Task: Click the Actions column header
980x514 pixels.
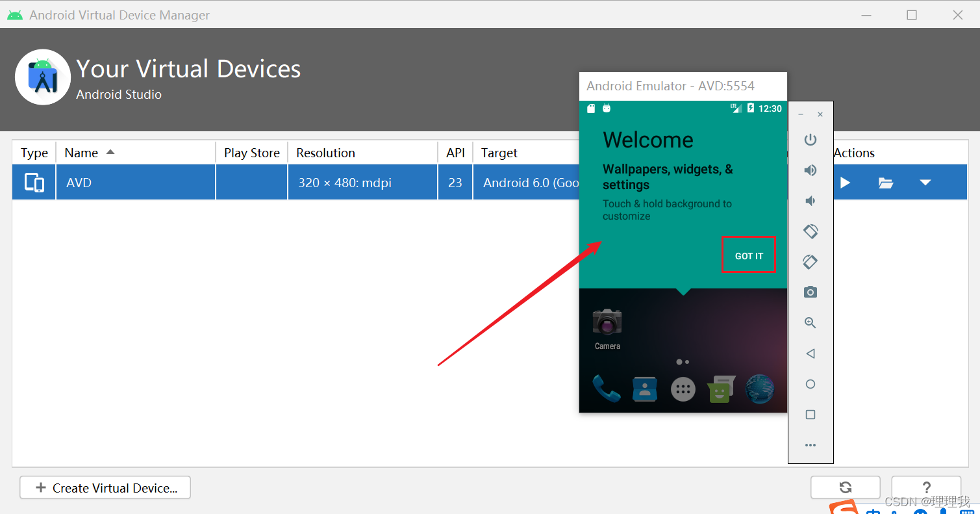Action: pos(854,153)
